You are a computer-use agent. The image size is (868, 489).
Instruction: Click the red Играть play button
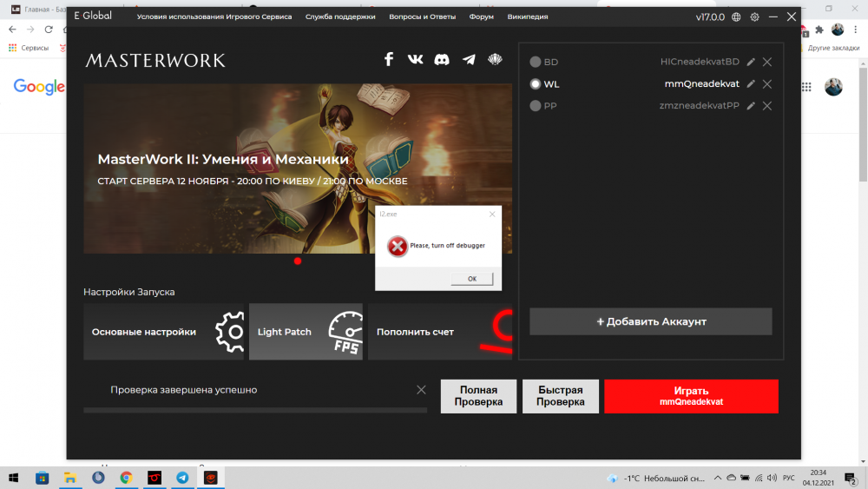coord(691,396)
